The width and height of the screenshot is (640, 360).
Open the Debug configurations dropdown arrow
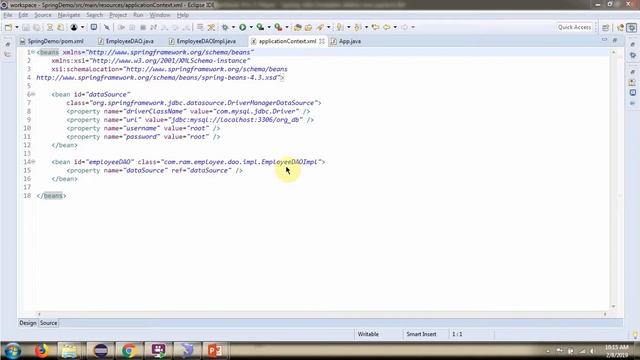[233, 27]
